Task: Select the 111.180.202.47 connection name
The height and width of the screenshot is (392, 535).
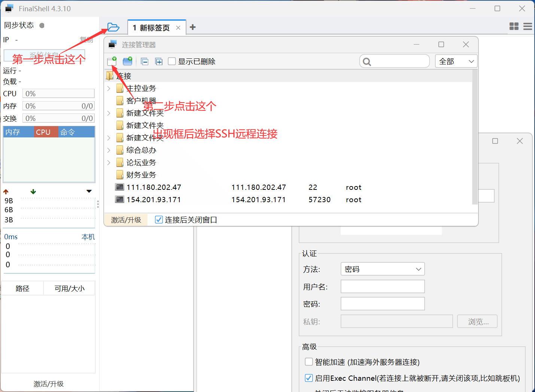Action: (x=154, y=187)
